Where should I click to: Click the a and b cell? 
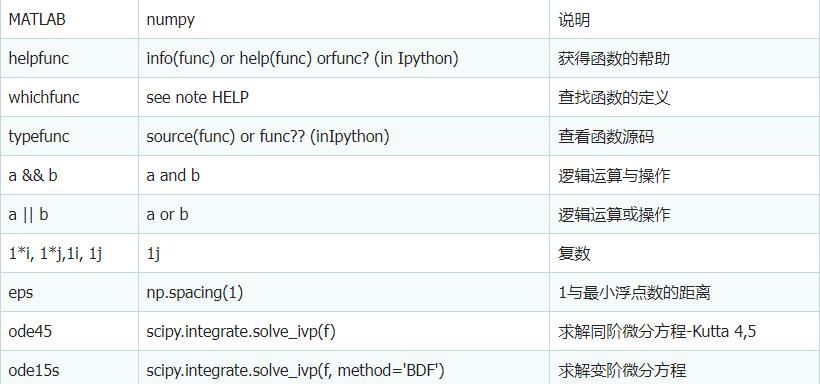tap(344, 175)
